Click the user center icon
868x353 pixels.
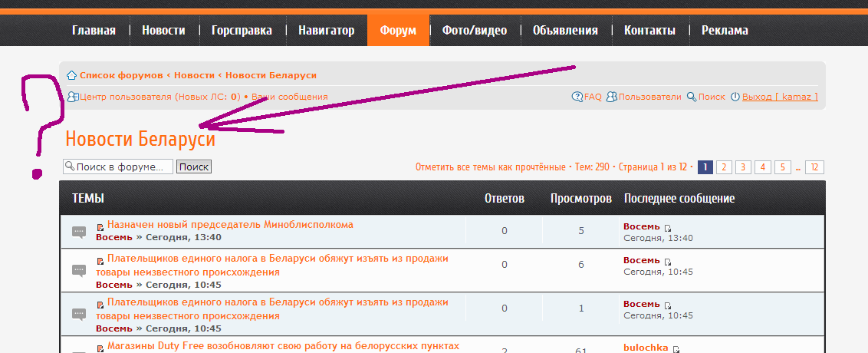[73, 97]
